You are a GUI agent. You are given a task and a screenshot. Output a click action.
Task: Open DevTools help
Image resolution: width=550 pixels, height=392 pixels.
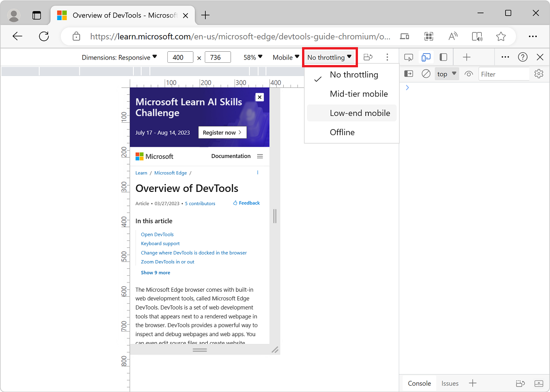tap(522, 57)
